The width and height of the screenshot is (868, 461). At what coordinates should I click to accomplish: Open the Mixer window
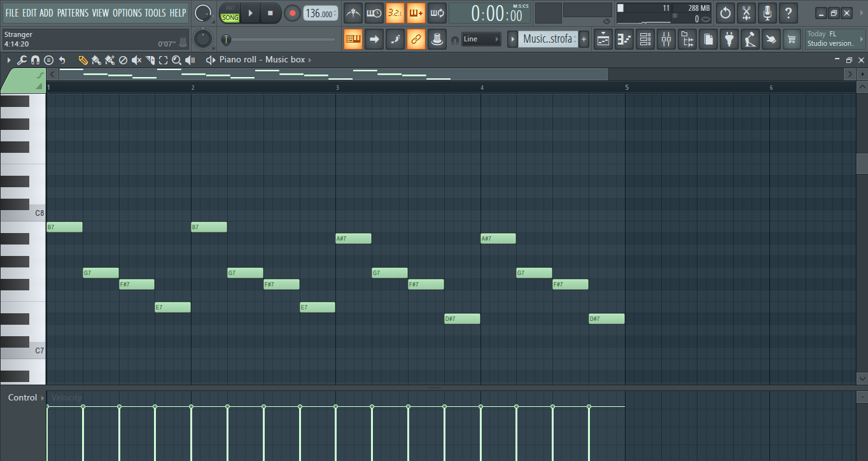click(666, 39)
